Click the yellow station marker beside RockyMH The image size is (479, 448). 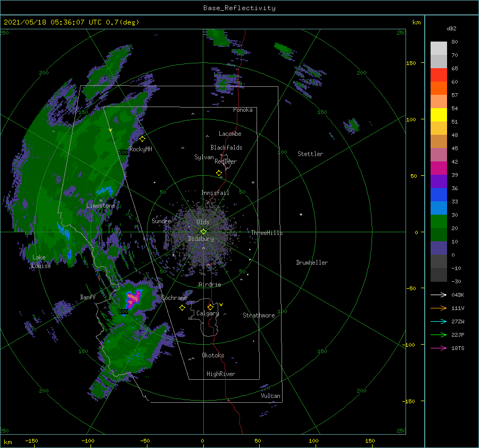tap(142, 139)
